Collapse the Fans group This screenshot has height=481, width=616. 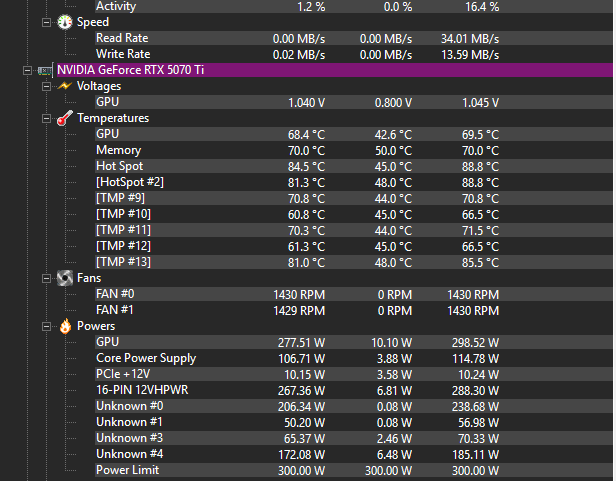coord(46,279)
